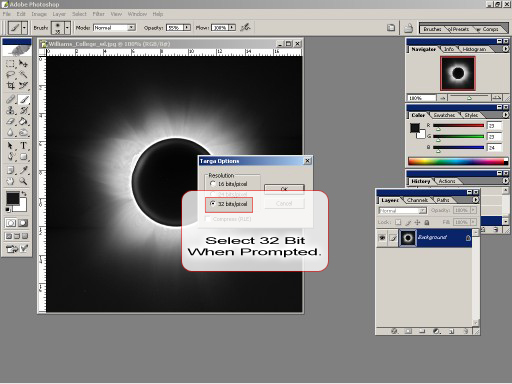Switch to the Swatches tab
This screenshot has width=512, height=384.
[444, 115]
